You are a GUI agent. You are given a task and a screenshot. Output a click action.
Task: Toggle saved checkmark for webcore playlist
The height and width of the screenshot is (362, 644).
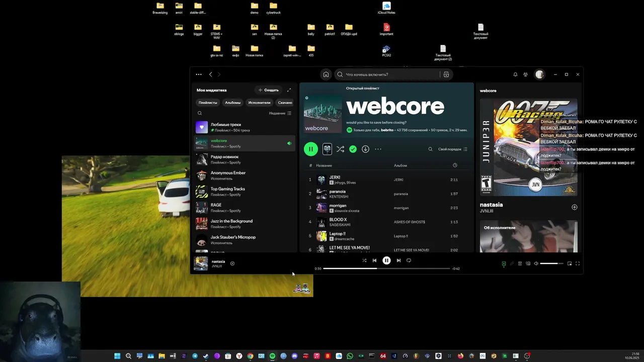pyautogui.click(x=353, y=149)
